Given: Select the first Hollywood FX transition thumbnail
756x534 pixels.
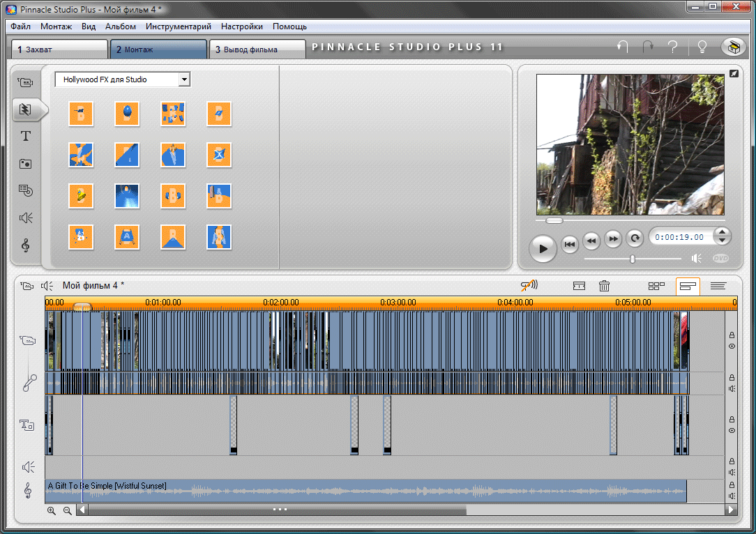Looking at the screenshot, I should 81,114.
